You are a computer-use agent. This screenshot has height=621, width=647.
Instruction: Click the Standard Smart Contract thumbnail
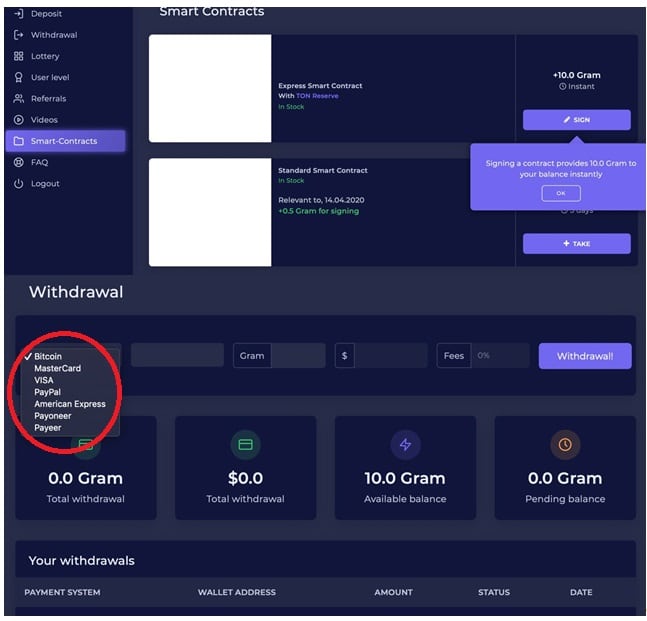(x=210, y=213)
